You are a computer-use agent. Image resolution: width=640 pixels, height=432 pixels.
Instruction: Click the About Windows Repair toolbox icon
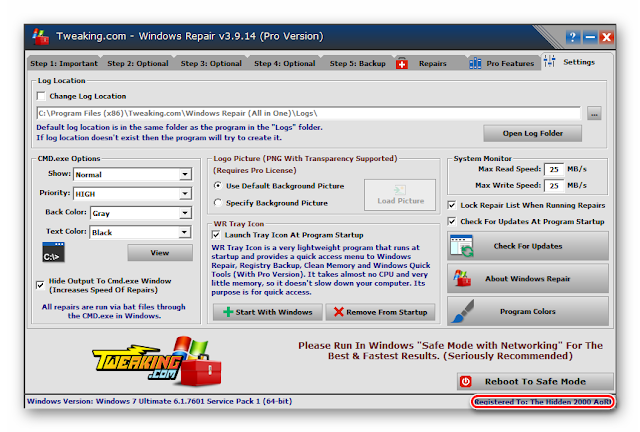[462, 278]
